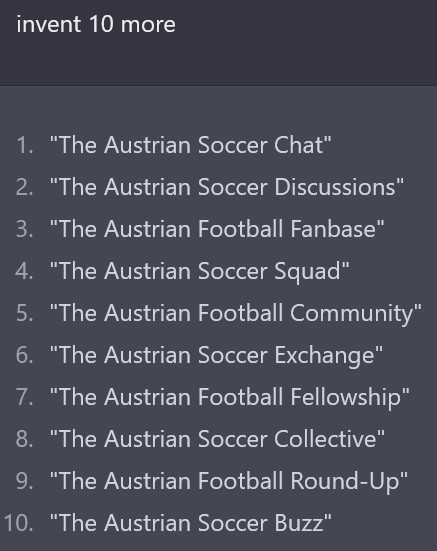Image resolution: width=437 pixels, height=551 pixels.
Task: Click list number 7 marker
Action: (25, 397)
